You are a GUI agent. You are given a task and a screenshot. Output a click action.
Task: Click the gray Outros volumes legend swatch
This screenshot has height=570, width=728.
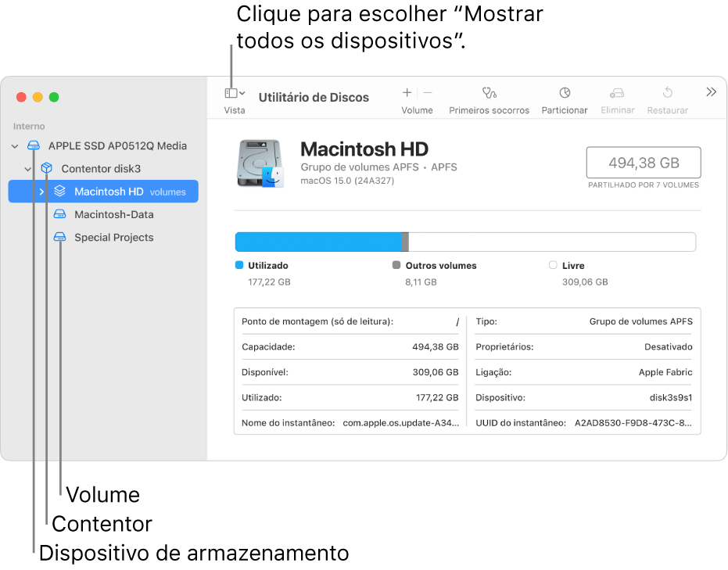(396, 265)
